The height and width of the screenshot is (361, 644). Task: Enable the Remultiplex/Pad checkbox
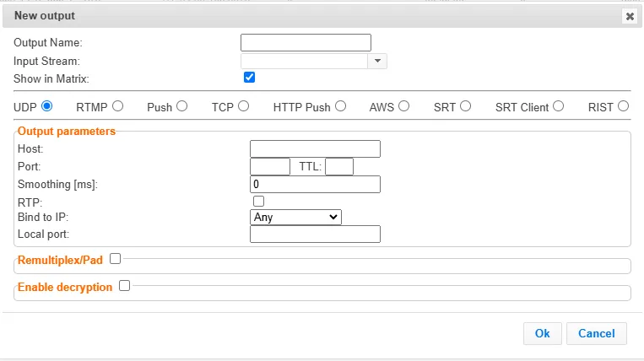115,258
